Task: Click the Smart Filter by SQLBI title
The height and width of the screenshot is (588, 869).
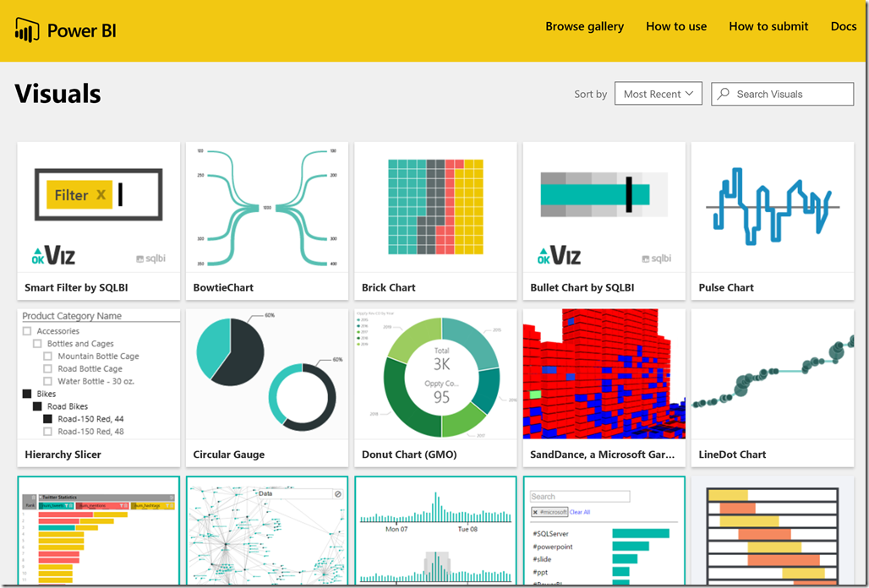Action: [x=76, y=287]
